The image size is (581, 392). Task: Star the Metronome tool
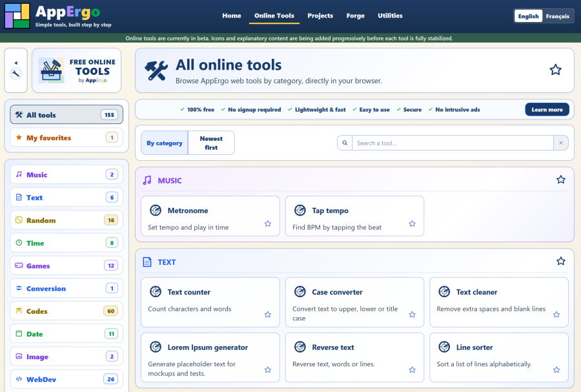(267, 223)
